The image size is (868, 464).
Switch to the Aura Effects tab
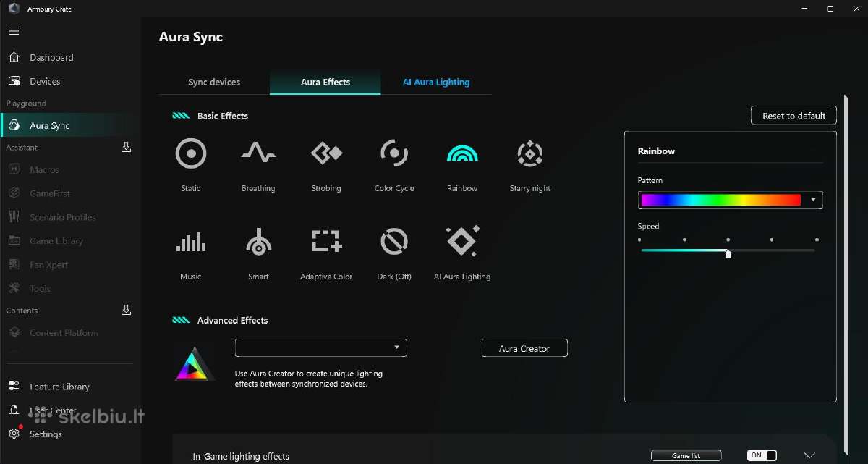[325, 82]
